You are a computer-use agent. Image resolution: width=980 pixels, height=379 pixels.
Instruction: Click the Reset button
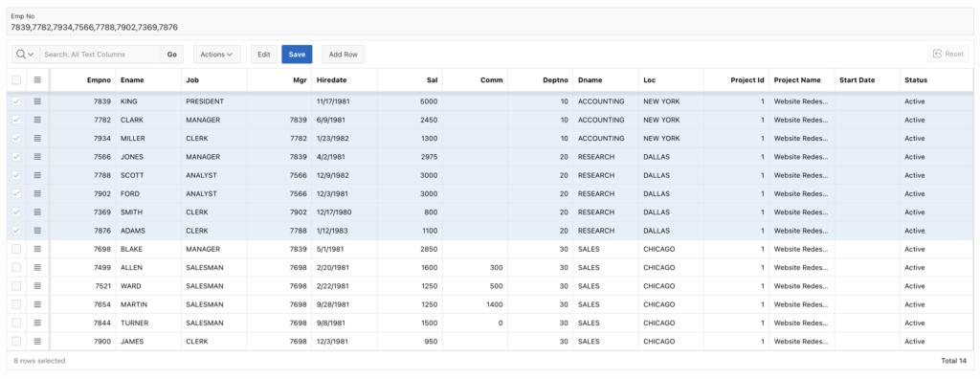click(948, 55)
